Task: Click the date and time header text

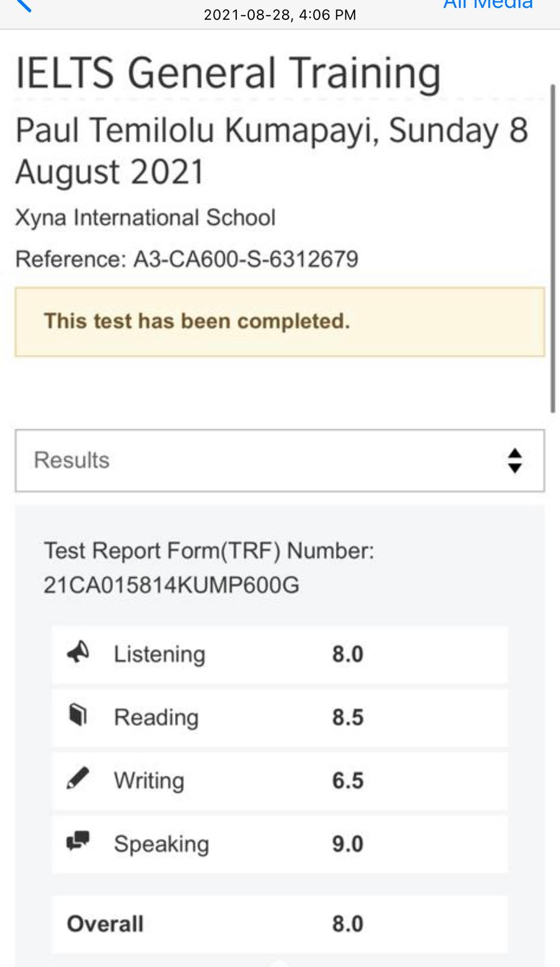Action: [280, 15]
